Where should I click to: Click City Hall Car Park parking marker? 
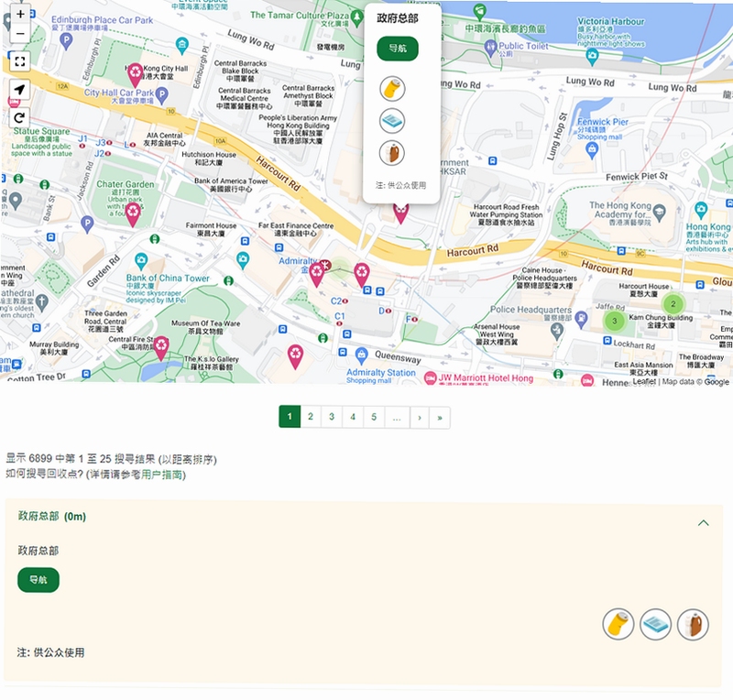tap(162, 95)
